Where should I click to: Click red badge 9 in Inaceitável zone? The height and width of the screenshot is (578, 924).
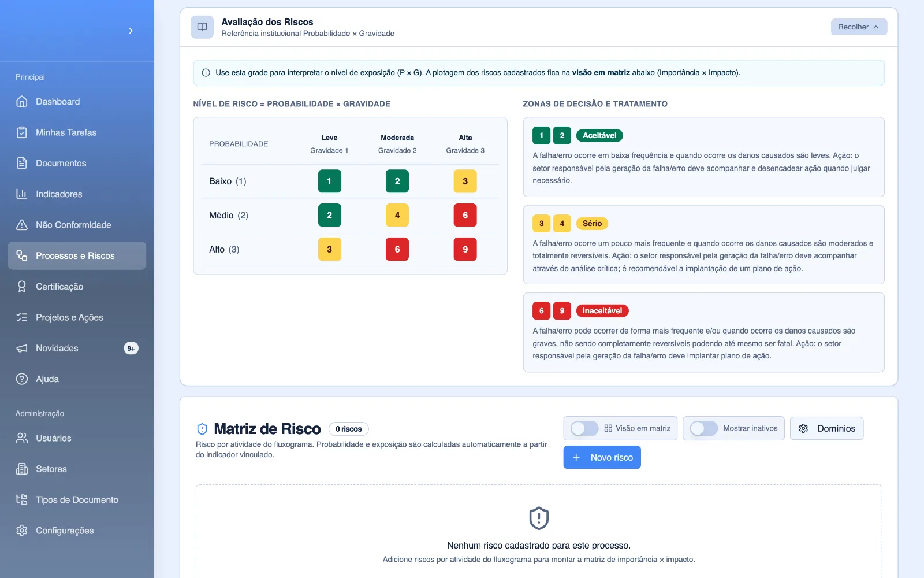click(562, 311)
